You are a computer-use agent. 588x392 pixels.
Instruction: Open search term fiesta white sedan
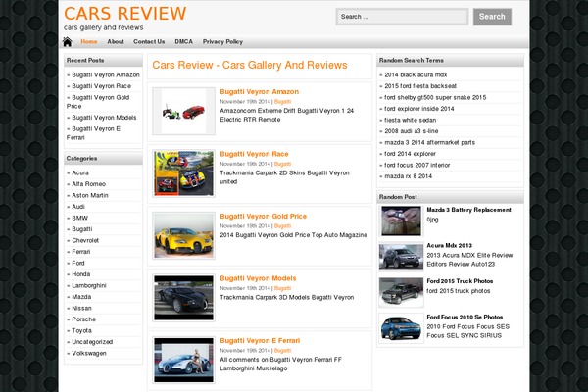411,120
